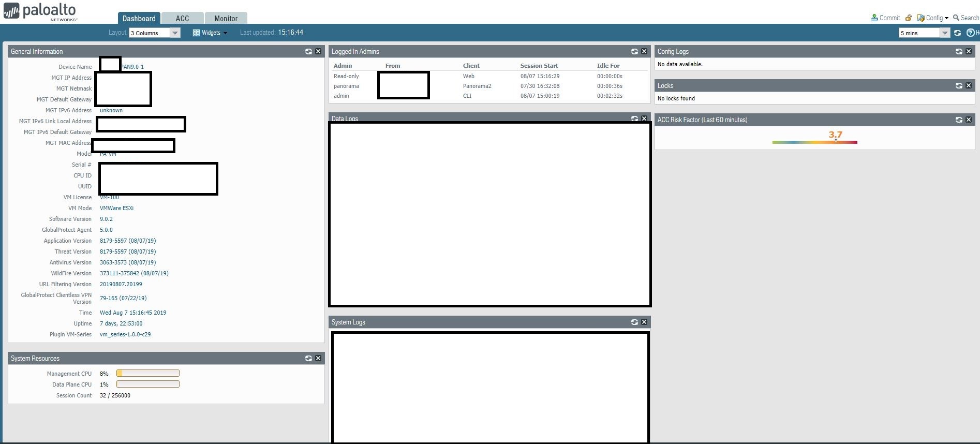Sort by the Idle For column header
The image size is (980, 444).
click(x=608, y=66)
